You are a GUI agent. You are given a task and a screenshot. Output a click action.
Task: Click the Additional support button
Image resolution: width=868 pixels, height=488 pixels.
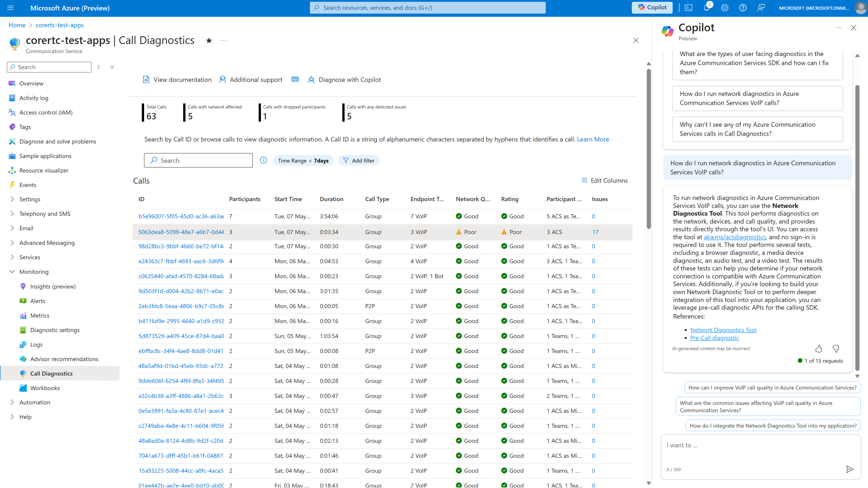click(251, 79)
